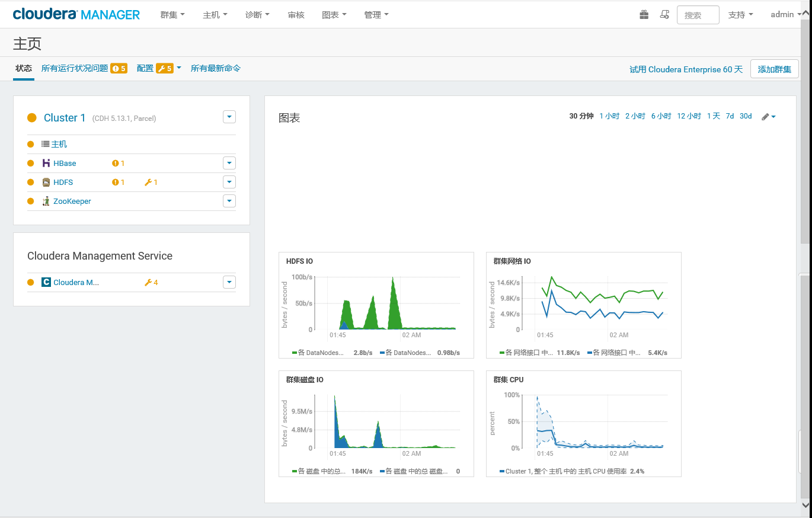Open the 群集 menu
Screen dimensions: 812x518
coord(172,15)
